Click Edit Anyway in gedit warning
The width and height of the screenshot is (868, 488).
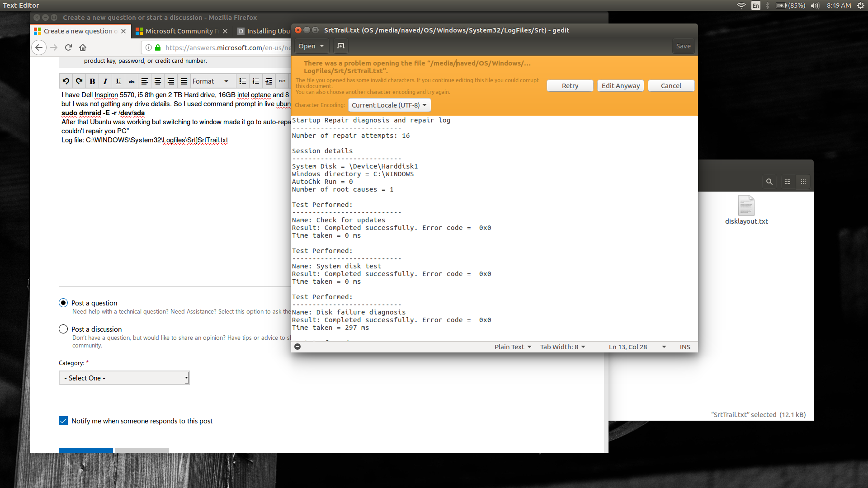coord(620,85)
